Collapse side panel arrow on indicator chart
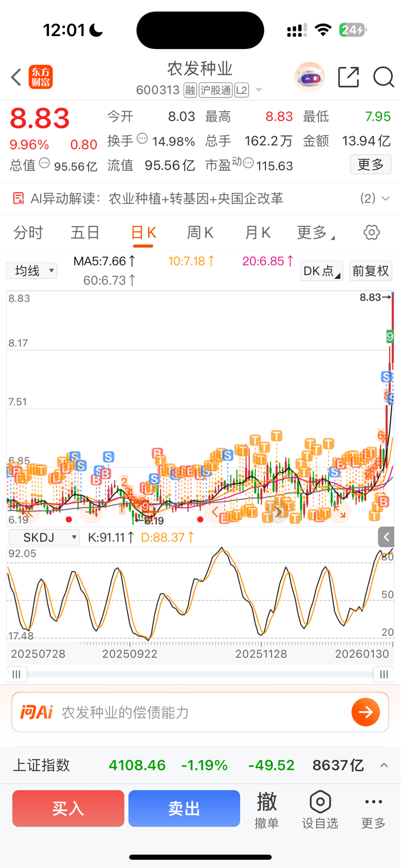Image resolution: width=401 pixels, height=868 pixels. point(386,537)
